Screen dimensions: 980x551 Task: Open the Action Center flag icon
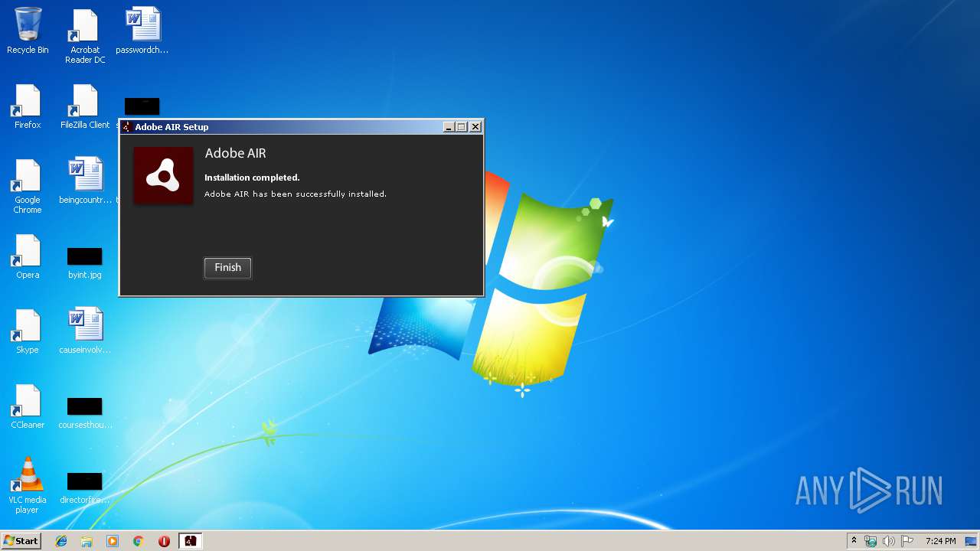tap(907, 541)
